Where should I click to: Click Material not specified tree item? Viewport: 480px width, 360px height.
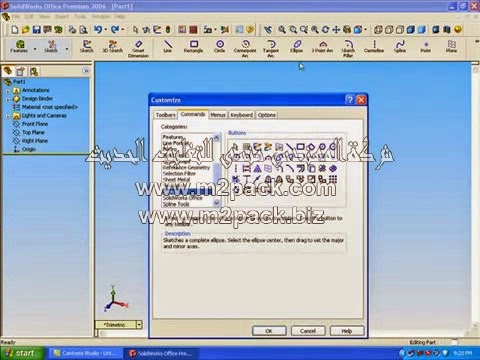[45, 107]
